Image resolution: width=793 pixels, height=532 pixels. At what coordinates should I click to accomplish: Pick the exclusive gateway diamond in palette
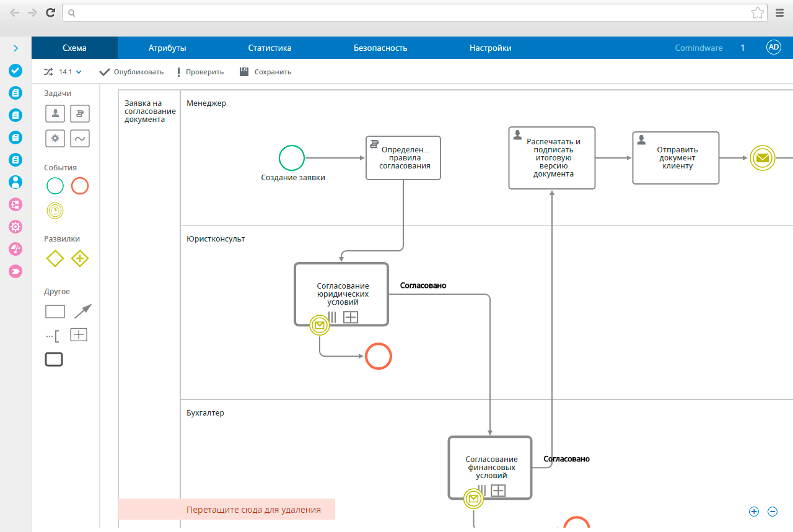[x=55, y=258]
